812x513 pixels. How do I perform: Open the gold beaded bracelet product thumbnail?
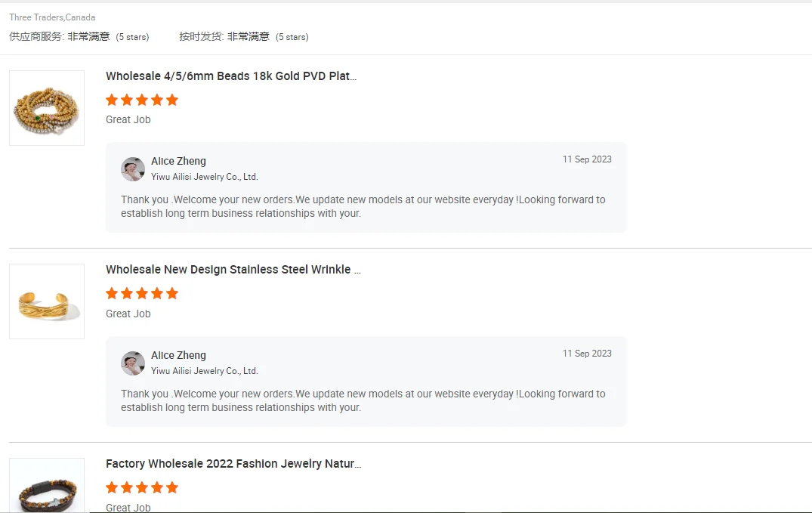(47, 108)
